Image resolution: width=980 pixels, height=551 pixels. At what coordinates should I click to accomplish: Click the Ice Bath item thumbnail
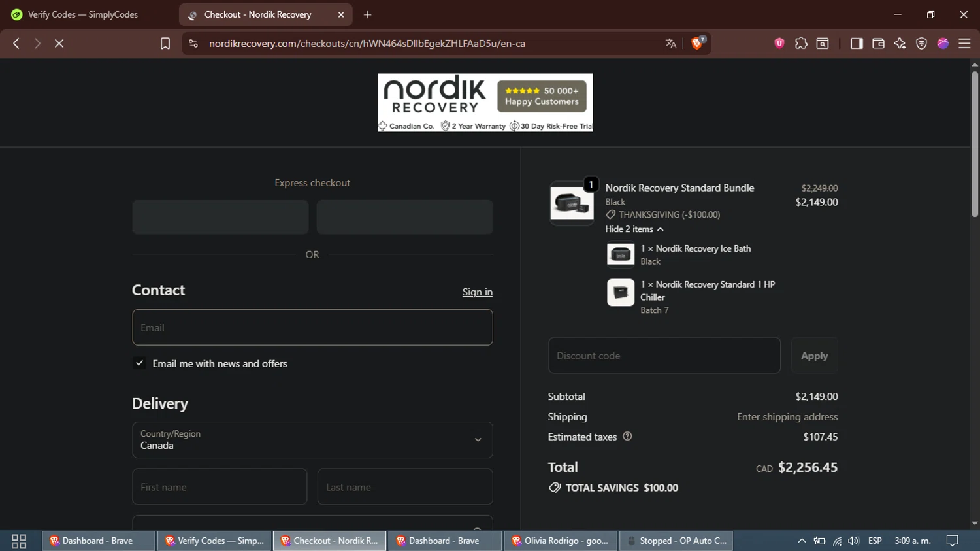pos(621,254)
